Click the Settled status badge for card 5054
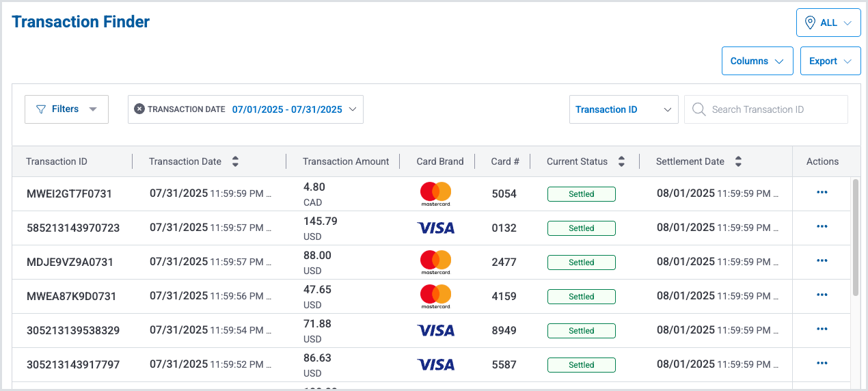Viewport: 868px width, 391px height. click(581, 194)
